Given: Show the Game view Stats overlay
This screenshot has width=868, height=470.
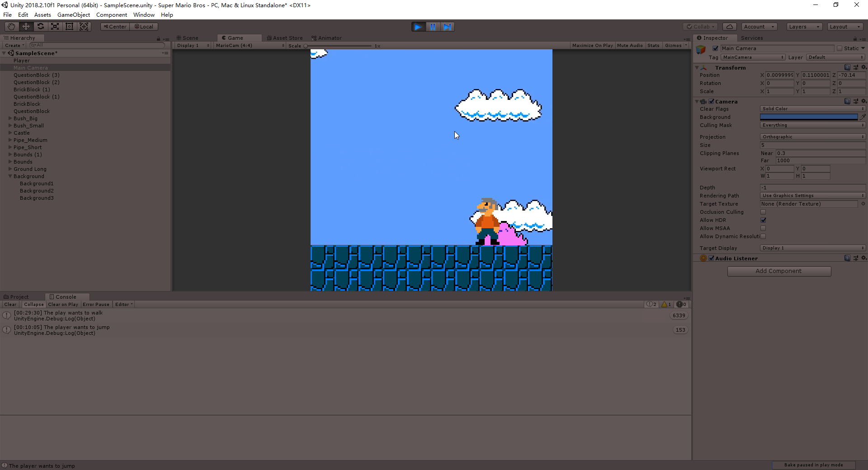Looking at the screenshot, I should pyautogui.click(x=653, y=46).
